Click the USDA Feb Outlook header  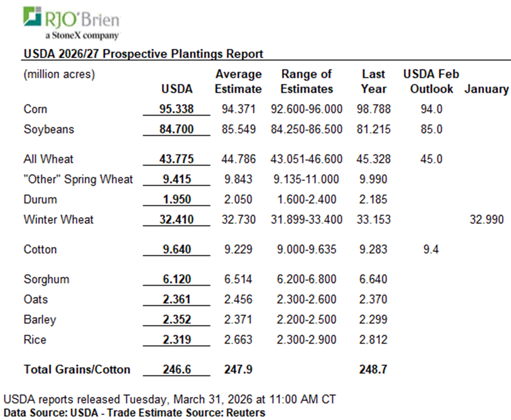[431, 81]
